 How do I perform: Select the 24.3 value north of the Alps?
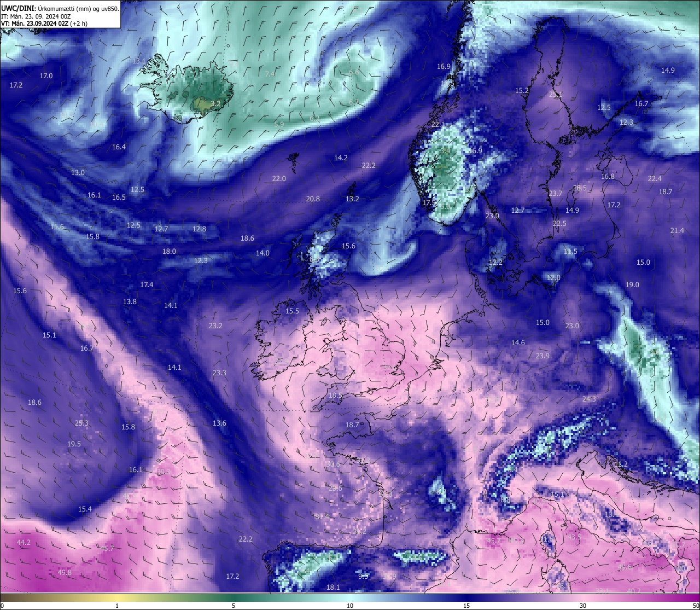tap(589, 399)
